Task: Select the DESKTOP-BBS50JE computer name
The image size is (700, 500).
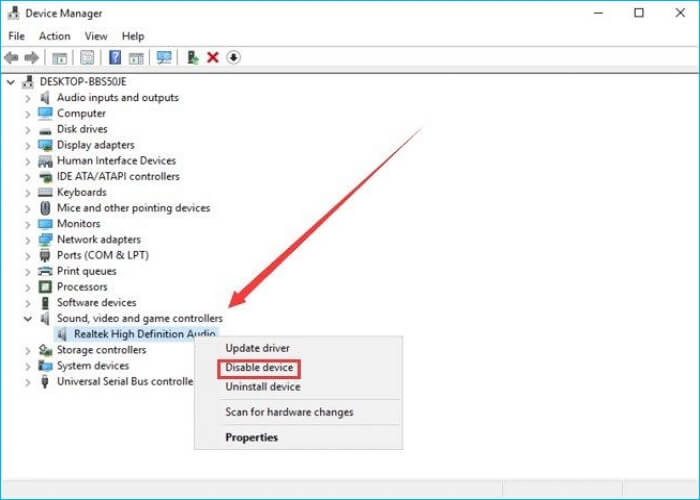Action: point(83,82)
